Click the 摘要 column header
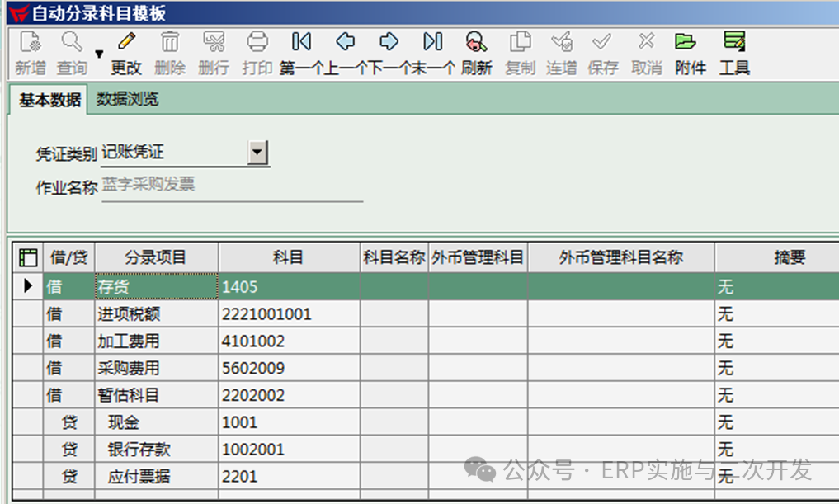Image resolution: width=839 pixels, height=504 pixels. 790,257
